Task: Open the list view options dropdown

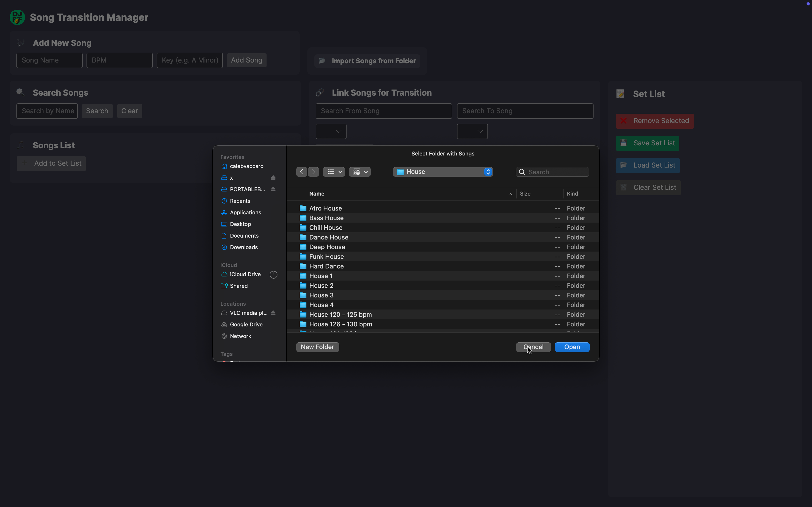Action: [x=334, y=172]
